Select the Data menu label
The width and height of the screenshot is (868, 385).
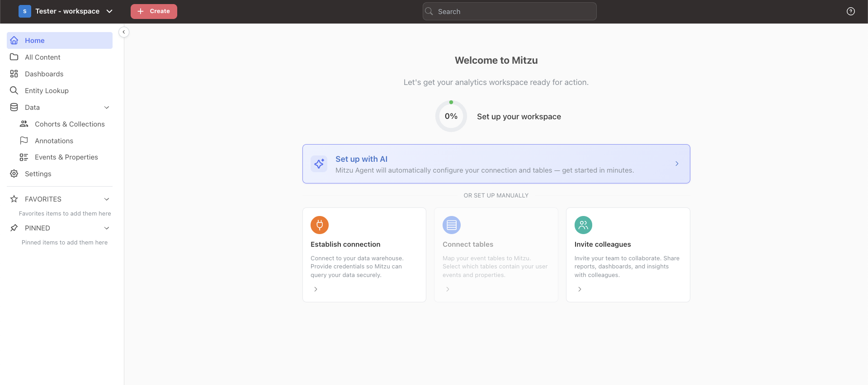(32, 107)
